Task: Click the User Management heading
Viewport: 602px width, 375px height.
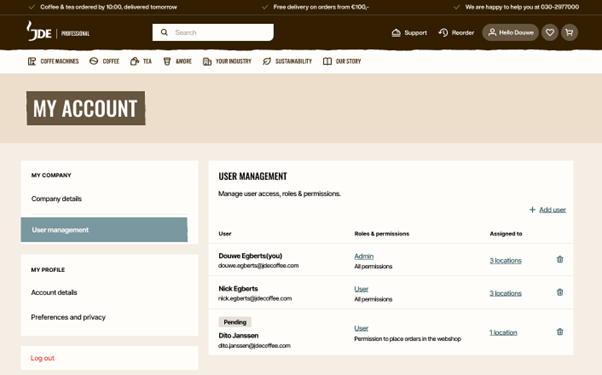Action: pos(253,177)
